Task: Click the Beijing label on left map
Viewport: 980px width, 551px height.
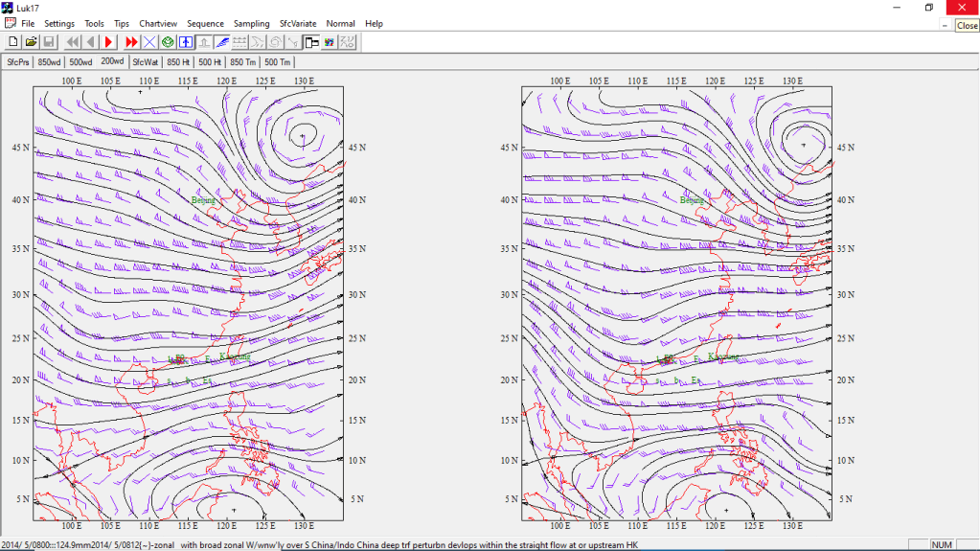Action: click(x=203, y=200)
